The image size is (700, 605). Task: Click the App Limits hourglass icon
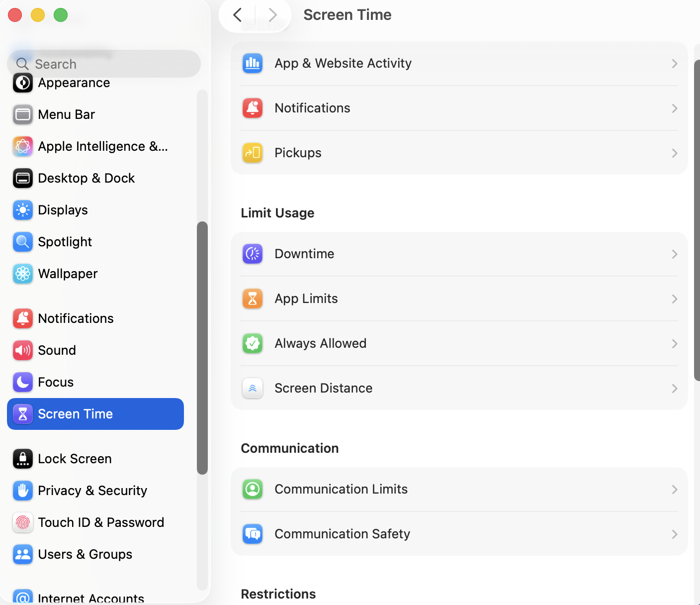pos(253,299)
